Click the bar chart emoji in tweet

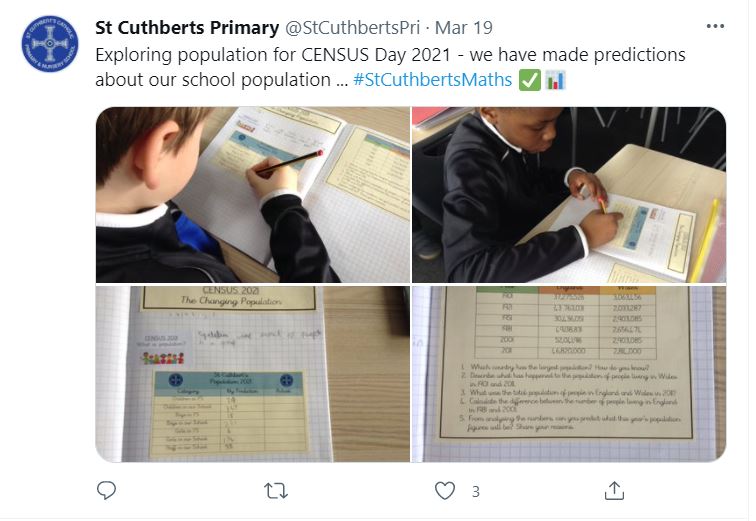(x=555, y=80)
